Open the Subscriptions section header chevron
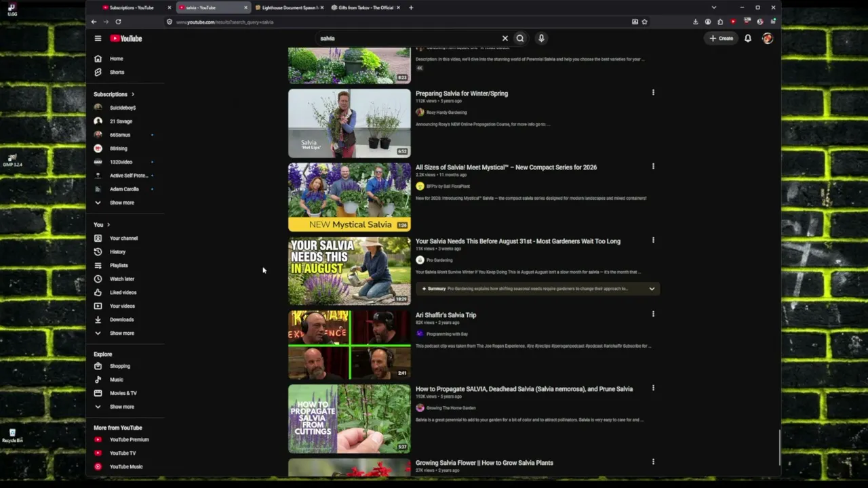The width and height of the screenshot is (868, 488). pos(133,94)
